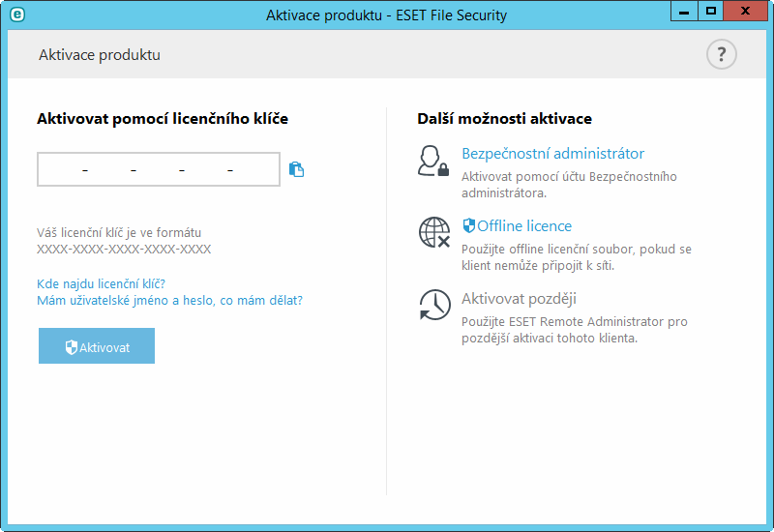This screenshot has width=774, height=532.
Task: Open 'Kde najdu licenční klíč?' link
Action: click(101, 283)
